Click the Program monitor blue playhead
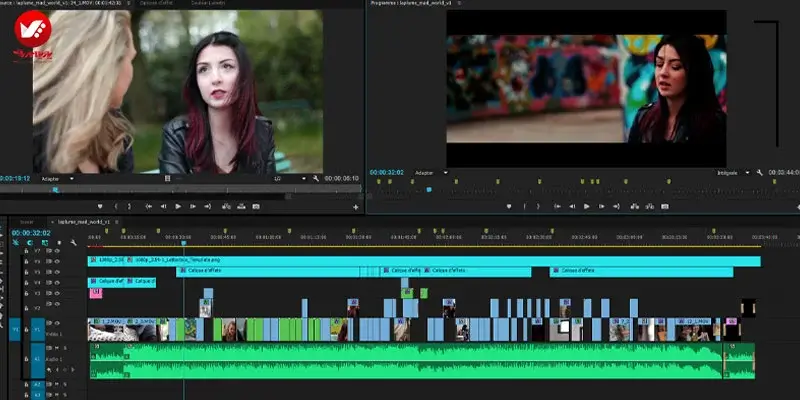This screenshot has width=800, height=400. pos(429,189)
